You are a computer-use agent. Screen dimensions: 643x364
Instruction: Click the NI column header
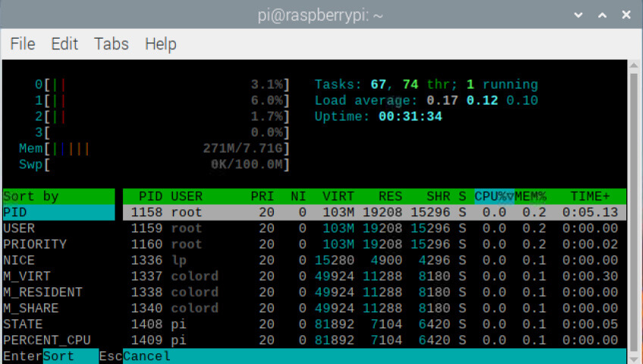pyautogui.click(x=299, y=196)
